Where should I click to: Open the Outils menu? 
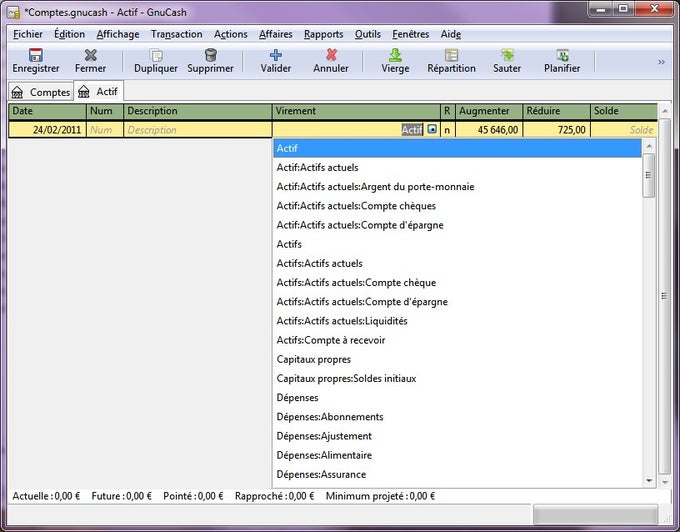click(x=368, y=34)
